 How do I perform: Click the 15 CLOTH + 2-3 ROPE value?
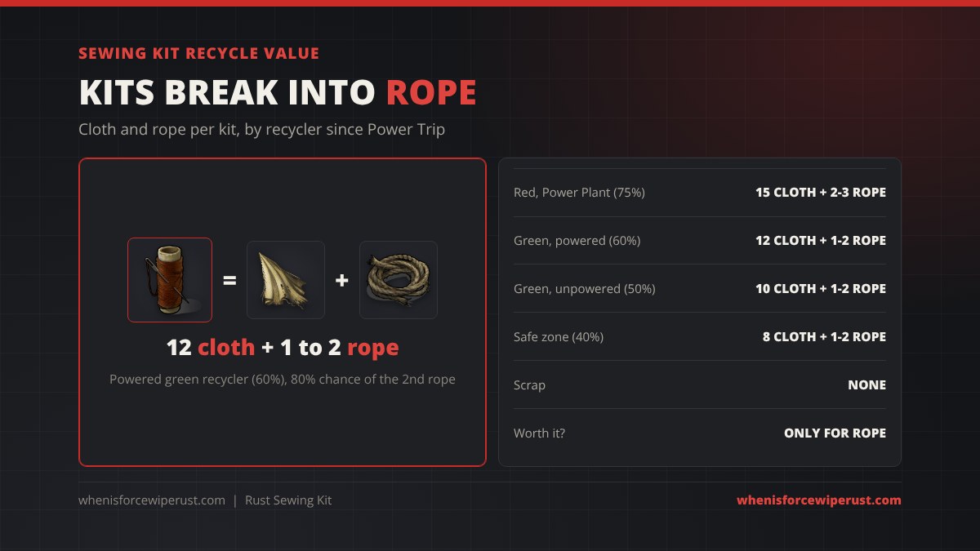click(821, 193)
